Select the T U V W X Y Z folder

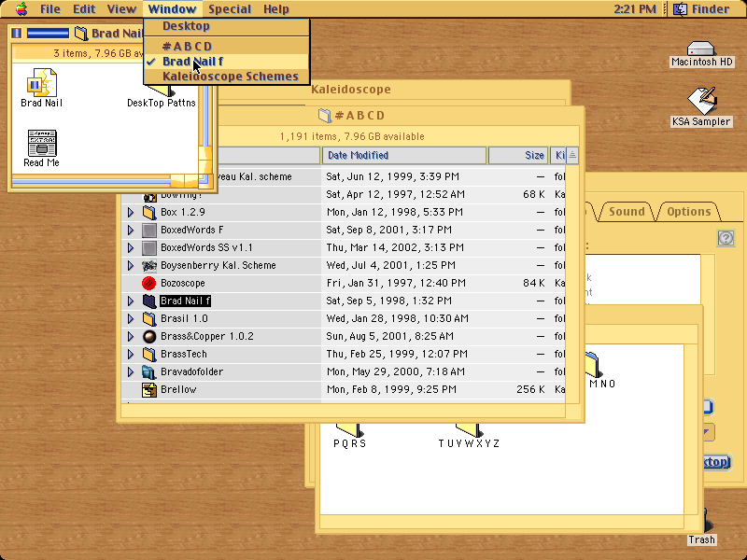pos(469,429)
